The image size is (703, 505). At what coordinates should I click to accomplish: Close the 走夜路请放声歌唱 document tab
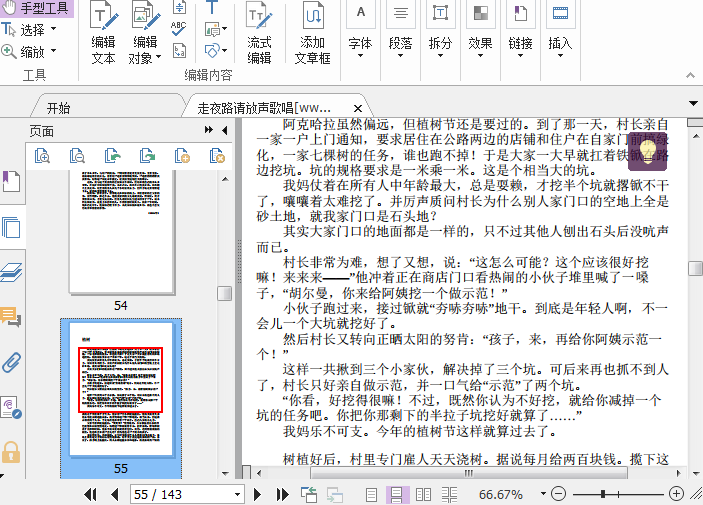[358, 109]
